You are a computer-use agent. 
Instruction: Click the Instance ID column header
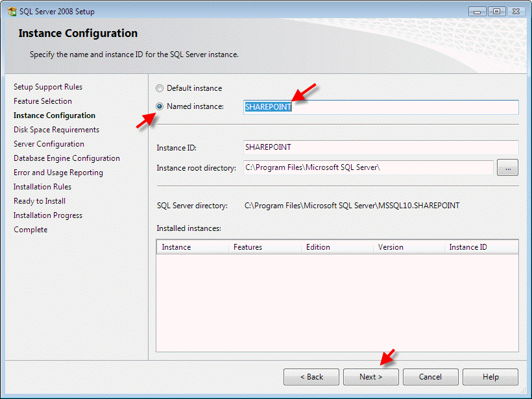[481, 247]
